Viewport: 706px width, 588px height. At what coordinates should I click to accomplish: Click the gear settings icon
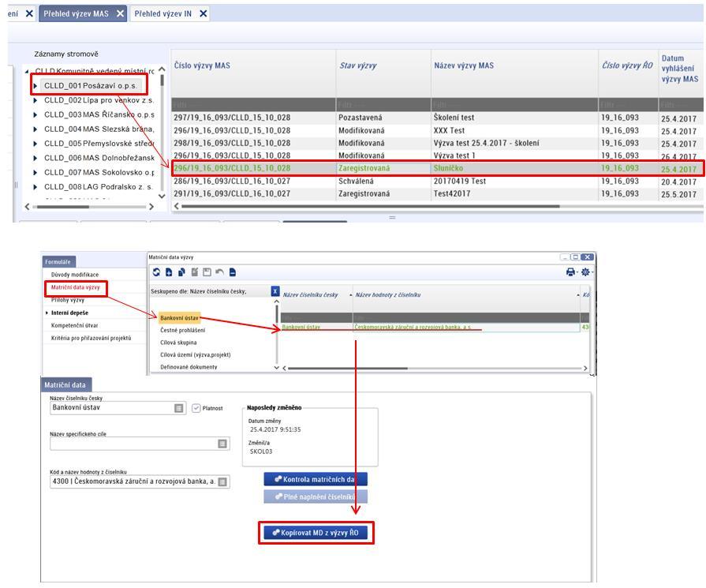pyautogui.click(x=585, y=272)
